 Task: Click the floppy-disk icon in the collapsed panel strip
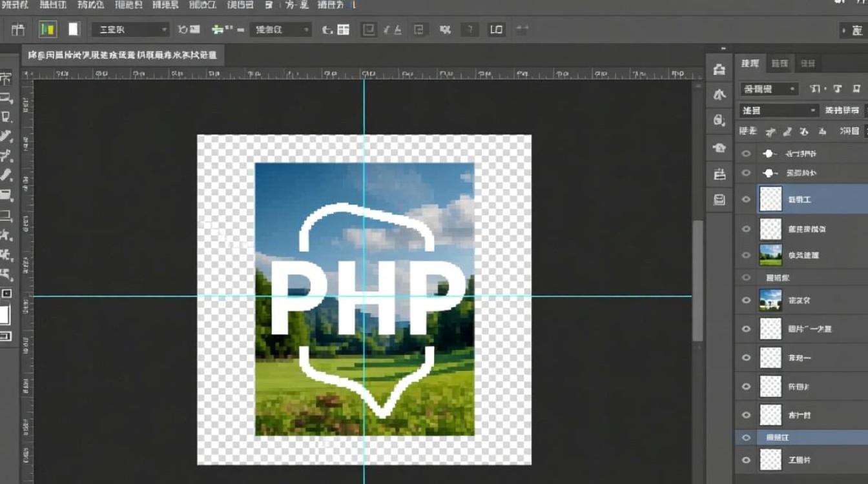click(x=719, y=199)
